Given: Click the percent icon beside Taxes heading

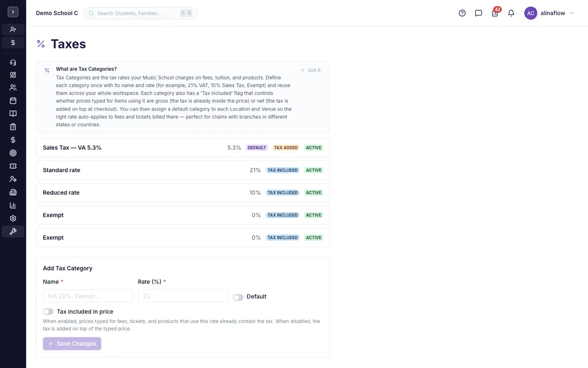Looking at the screenshot, I should [41, 44].
